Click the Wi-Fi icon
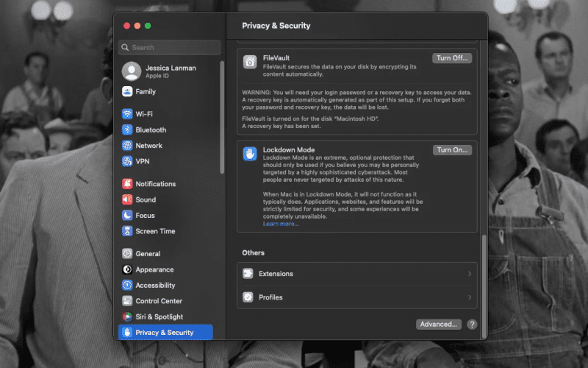588x368 pixels. (x=127, y=114)
